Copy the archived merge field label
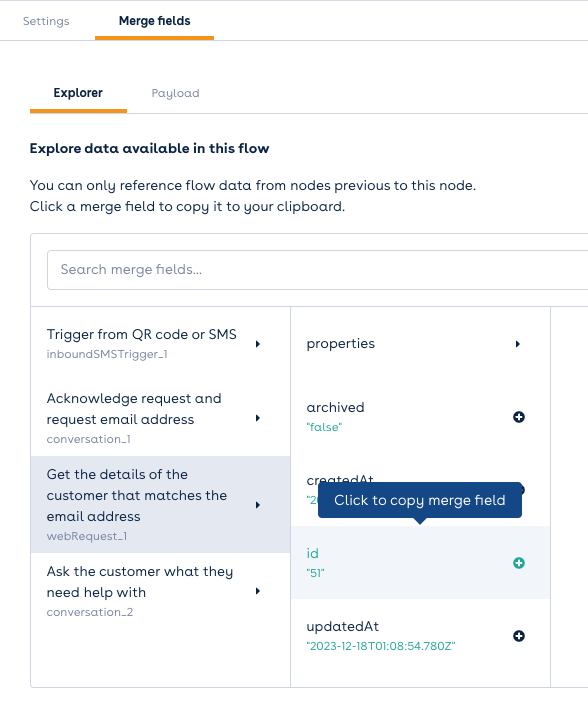Viewport: 588px width, 715px height. (x=335, y=407)
